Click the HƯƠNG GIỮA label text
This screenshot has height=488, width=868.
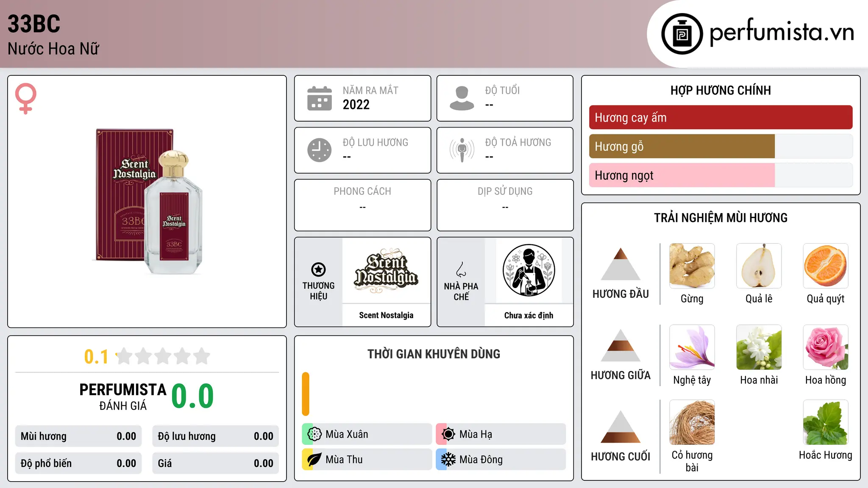click(x=620, y=375)
